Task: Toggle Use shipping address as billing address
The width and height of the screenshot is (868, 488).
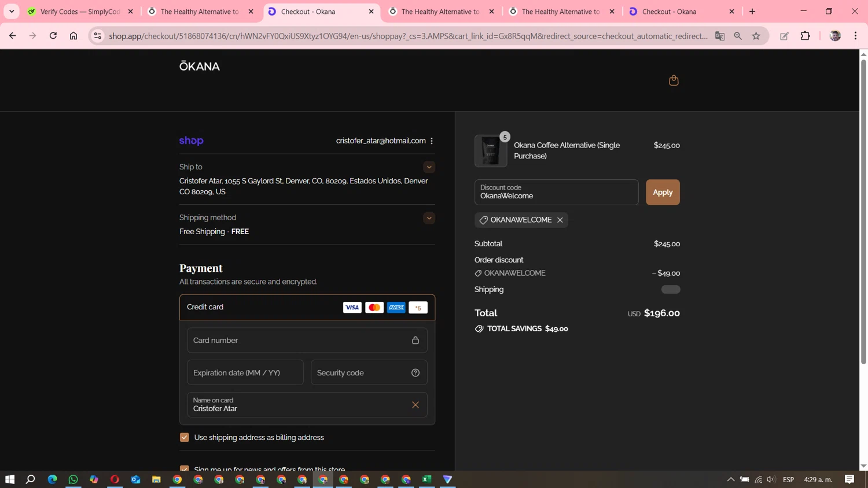Action: point(185,438)
